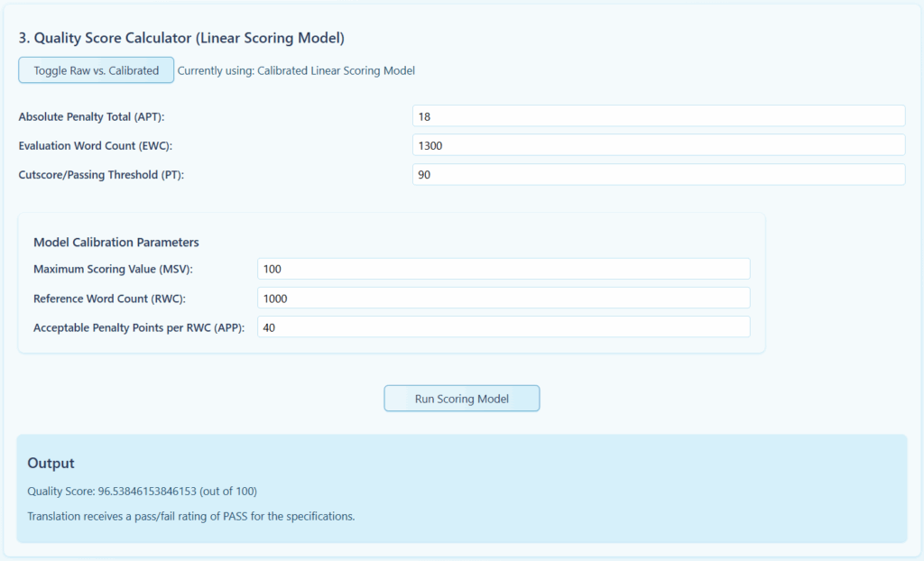Image resolution: width=924 pixels, height=561 pixels.
Task: Toggle Raw vs. Calibrated scoring model
Action: coord(96,70)
